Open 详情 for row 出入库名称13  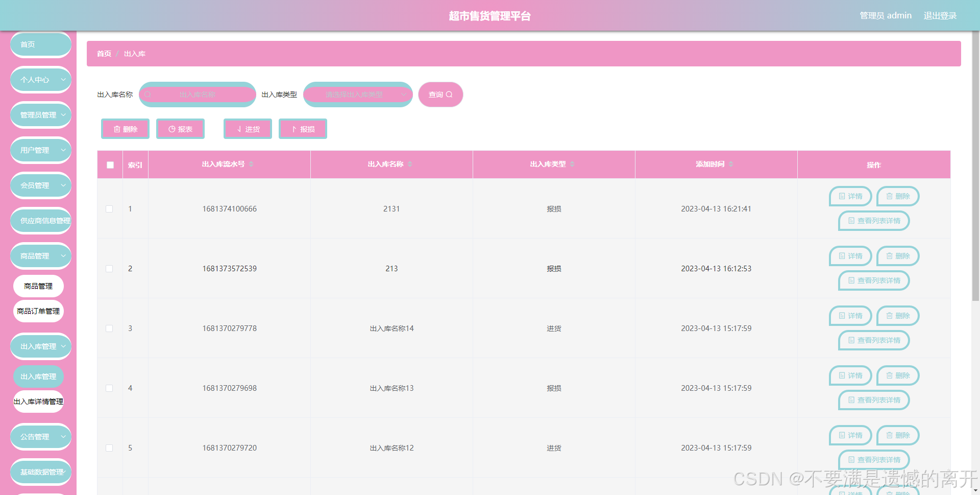pos(850,375)
